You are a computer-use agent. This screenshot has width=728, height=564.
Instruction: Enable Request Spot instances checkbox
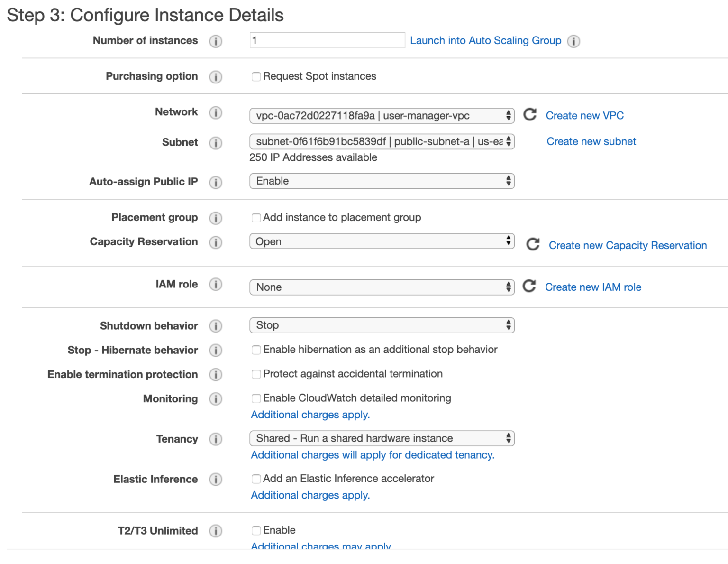(x=256, y=77)
